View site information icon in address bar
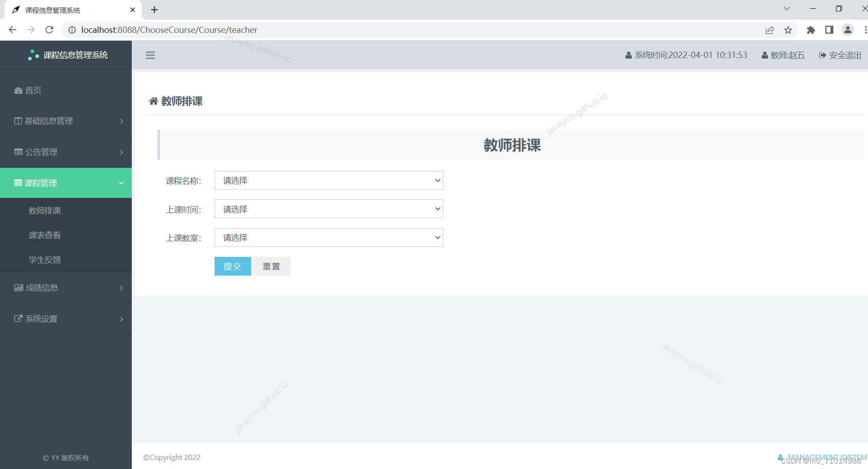868x469 pixels. coord(72,30)
